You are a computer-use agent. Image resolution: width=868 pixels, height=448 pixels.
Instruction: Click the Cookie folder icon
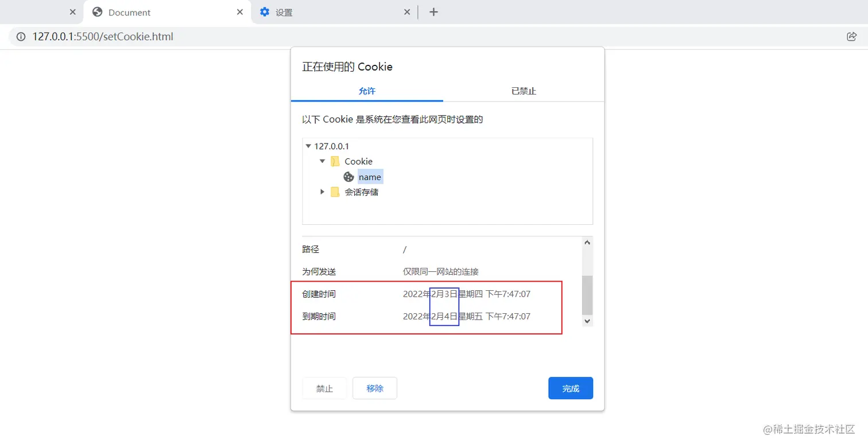click(x=335, y=161)
